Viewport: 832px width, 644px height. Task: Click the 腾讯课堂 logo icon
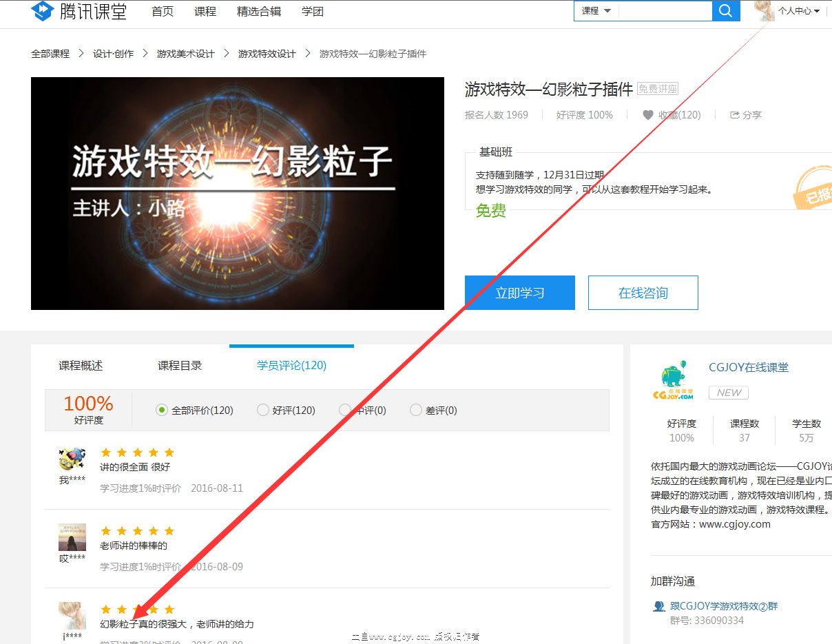click(43, 11)
